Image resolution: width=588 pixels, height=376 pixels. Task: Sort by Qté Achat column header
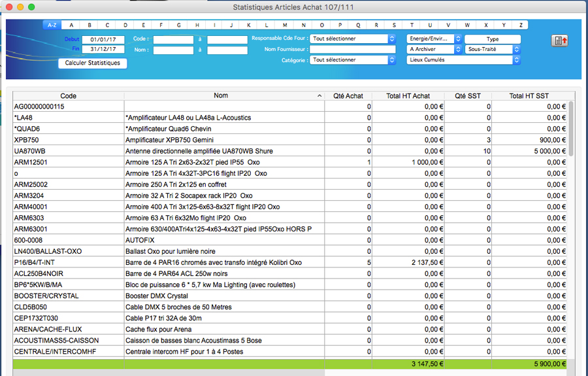coord(348,96)
